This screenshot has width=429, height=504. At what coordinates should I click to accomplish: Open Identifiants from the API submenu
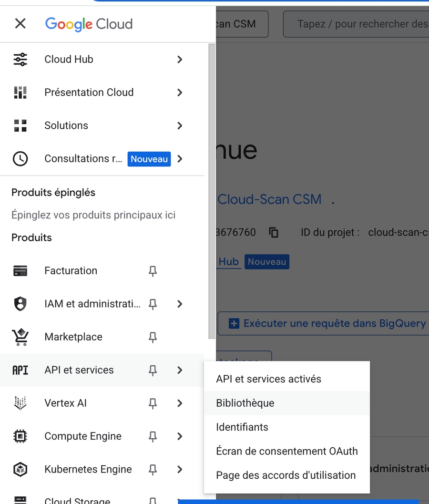[x=242, y=427]
